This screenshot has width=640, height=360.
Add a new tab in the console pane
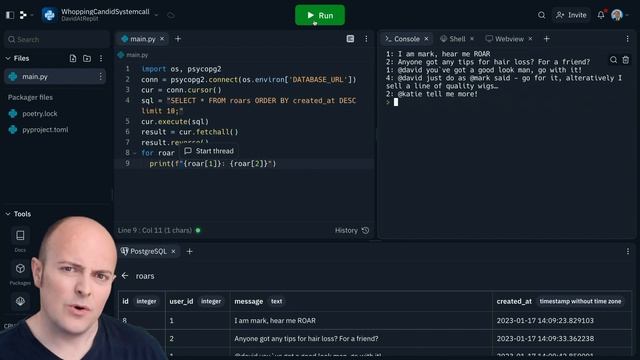coord(547,39)
